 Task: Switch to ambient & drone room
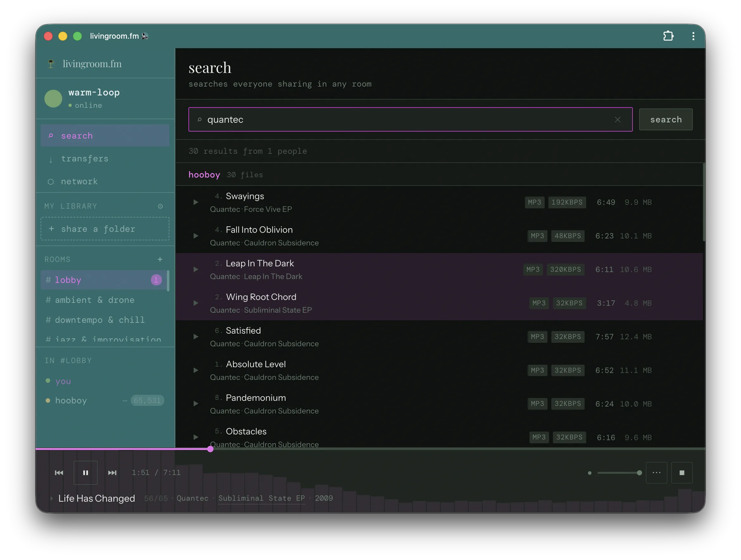click(x=103, y=300)
